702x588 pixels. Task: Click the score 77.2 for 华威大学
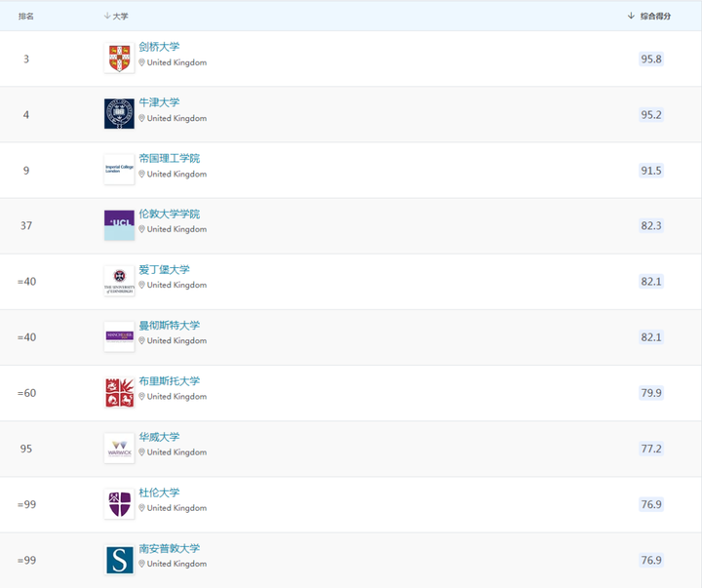coord(651,449)
